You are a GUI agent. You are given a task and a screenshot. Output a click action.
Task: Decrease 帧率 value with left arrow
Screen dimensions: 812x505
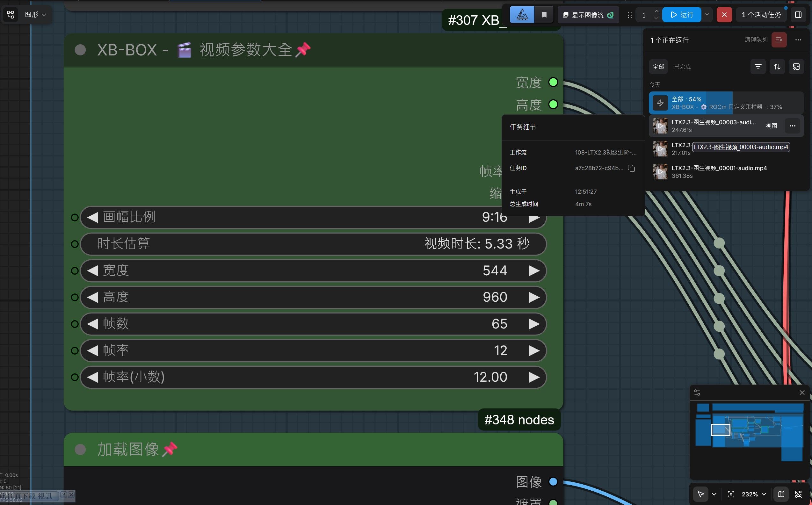pyautogui.click(x=92, y=351)
